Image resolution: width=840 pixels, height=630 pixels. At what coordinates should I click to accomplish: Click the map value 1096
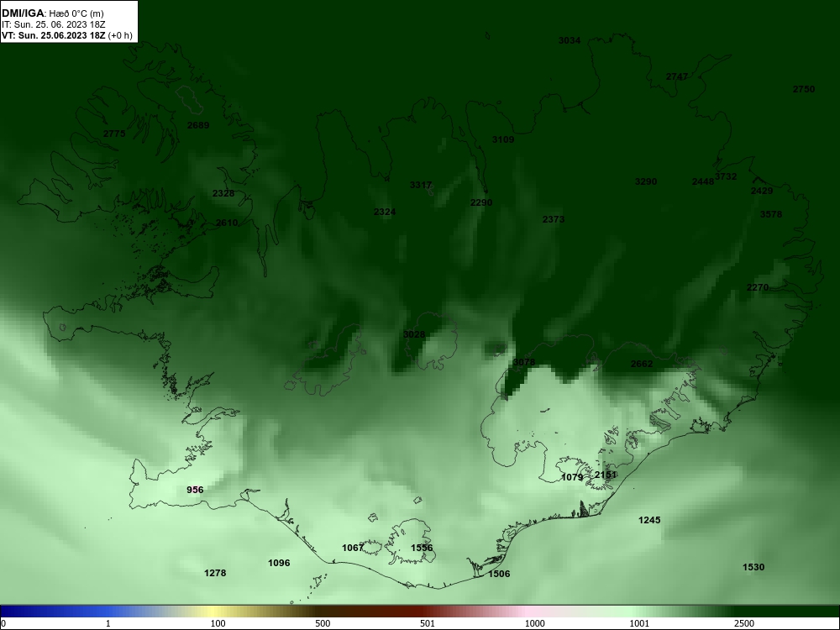pos(279,563)
